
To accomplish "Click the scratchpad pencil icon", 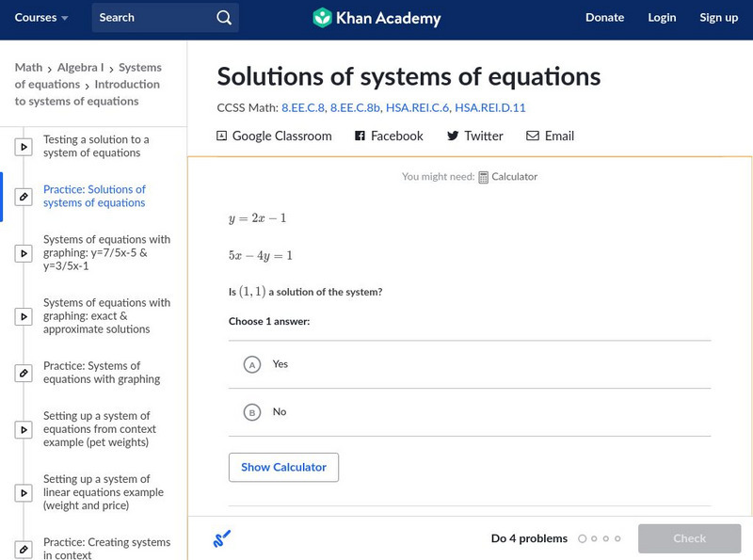I will pyautogui.click(x=222, y=539).
